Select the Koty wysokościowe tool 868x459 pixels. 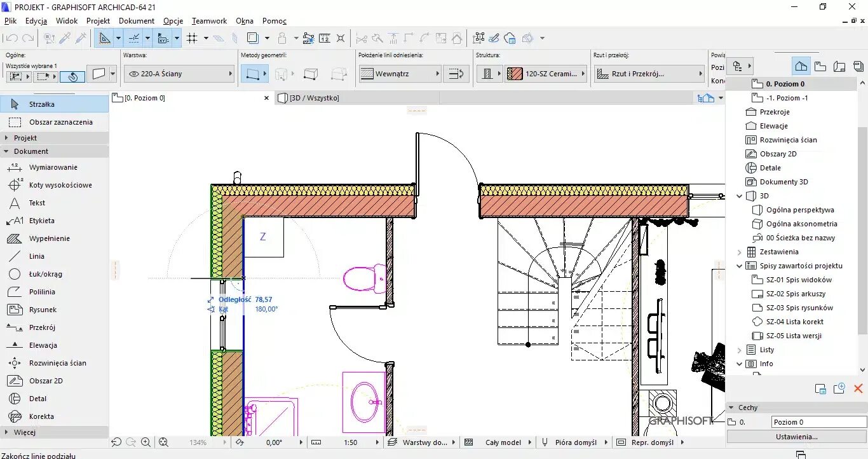point(54,185)
